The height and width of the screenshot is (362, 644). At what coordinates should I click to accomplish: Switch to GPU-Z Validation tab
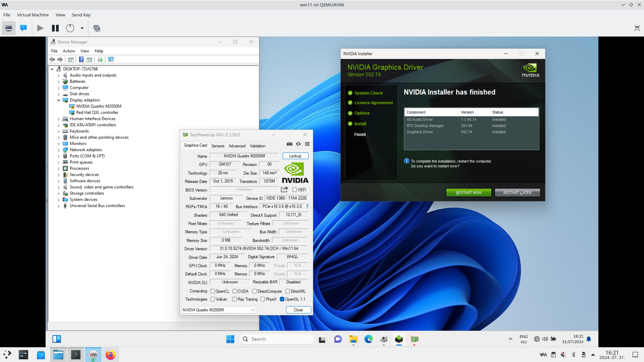pyautogui.click(x=257, y=146)
